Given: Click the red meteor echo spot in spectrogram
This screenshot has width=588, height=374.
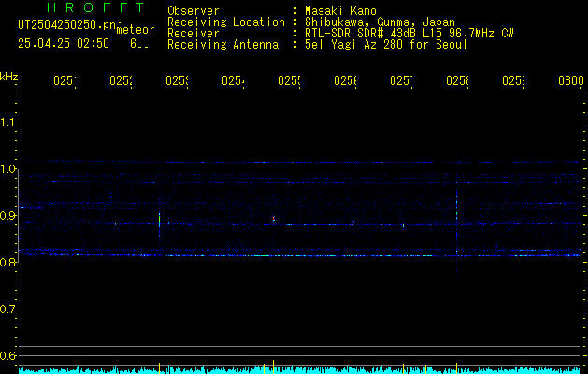Looking at the screenshot, I should [x=274, y=218].
